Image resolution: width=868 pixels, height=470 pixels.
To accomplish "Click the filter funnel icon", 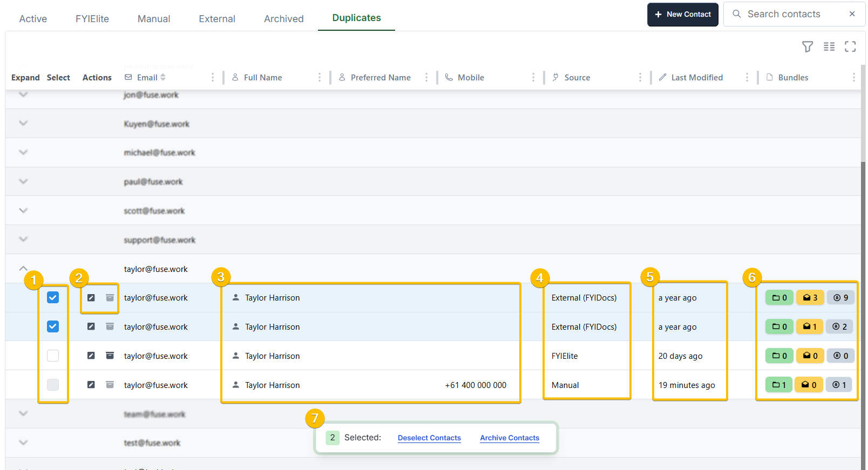I will click(807, 47).
